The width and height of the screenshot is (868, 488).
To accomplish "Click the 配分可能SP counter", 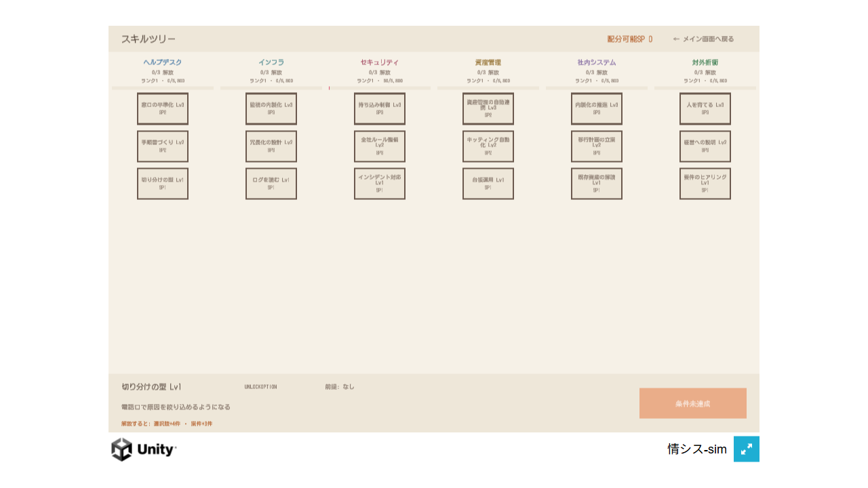I will (630, 39).
